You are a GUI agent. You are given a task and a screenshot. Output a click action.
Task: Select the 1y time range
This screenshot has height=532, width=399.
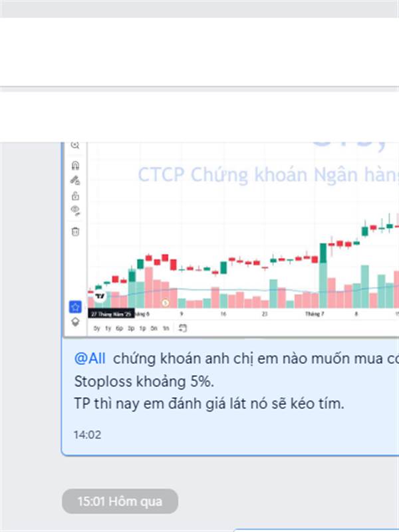click(x=108, y=329)
